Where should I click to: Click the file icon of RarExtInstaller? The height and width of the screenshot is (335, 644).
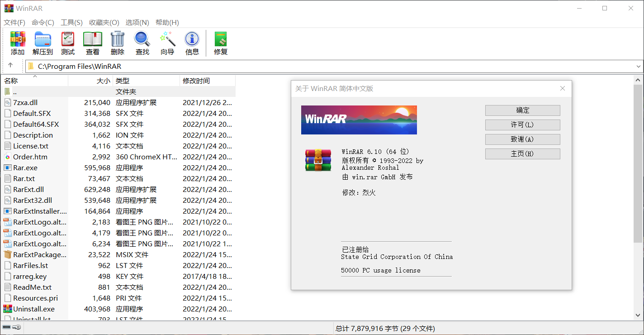pos(7,211)
